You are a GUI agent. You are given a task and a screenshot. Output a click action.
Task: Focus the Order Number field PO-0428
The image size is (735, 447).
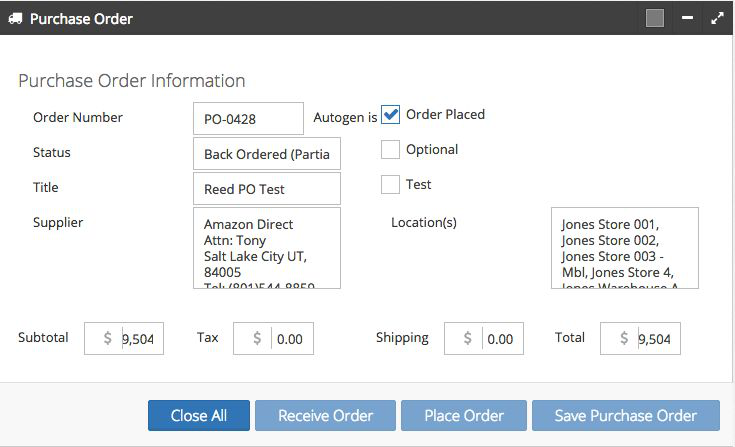248,119
